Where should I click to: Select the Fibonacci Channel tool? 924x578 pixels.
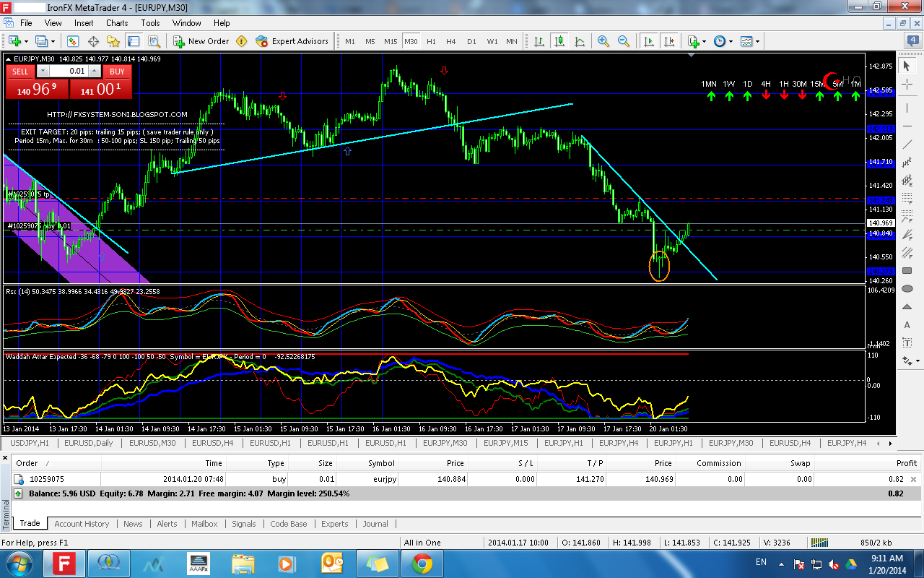(x=907, y=254)
